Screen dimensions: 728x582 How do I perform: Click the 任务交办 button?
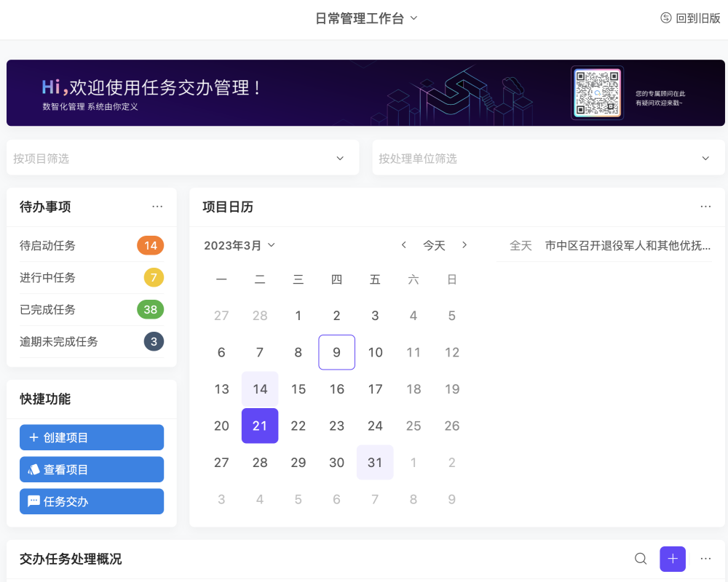pyautogui.click(x=91, y=501)
